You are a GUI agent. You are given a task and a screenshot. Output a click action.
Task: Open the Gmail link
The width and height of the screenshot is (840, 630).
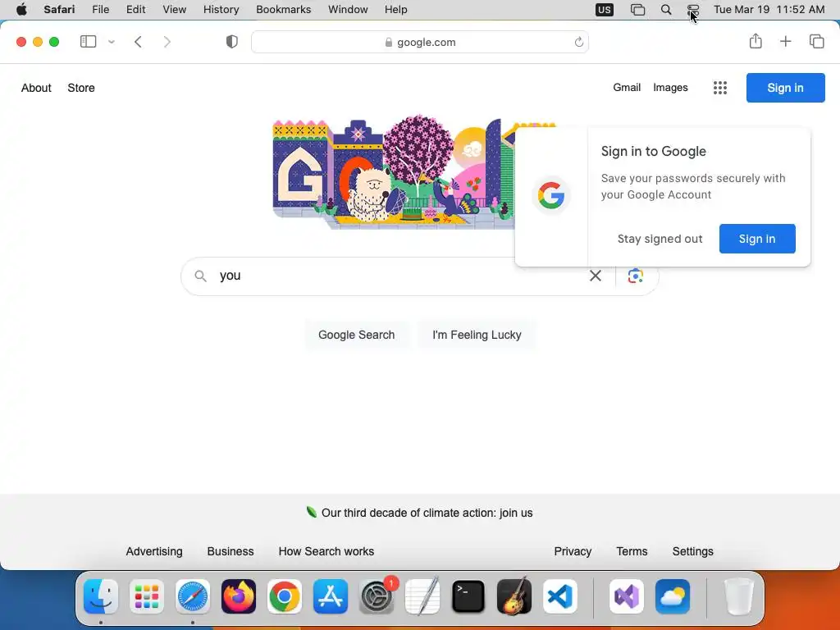627,87
